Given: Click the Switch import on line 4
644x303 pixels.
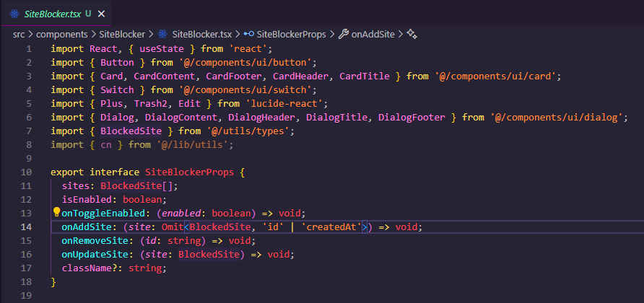Looking at the screenshot, I should click(117, 90).
